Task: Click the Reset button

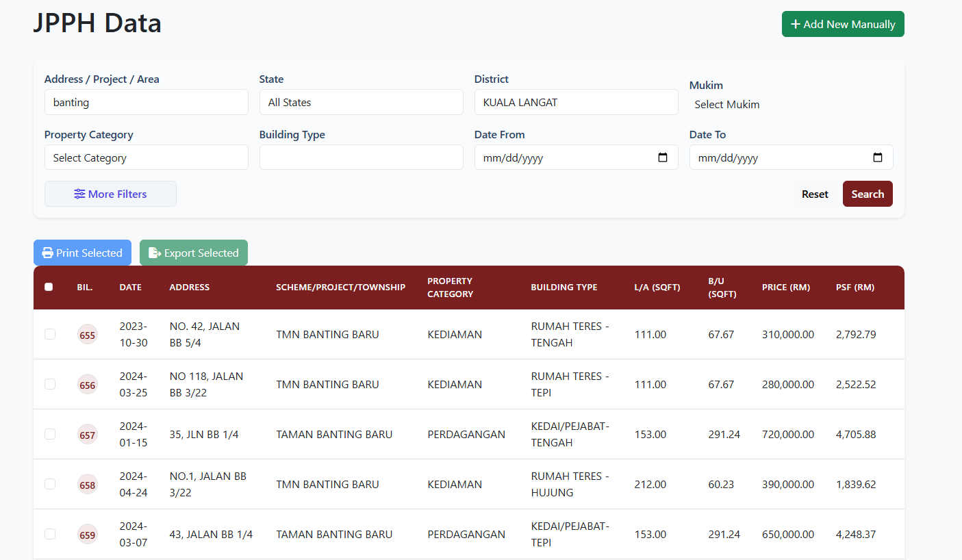Action: tap(815, 194)
